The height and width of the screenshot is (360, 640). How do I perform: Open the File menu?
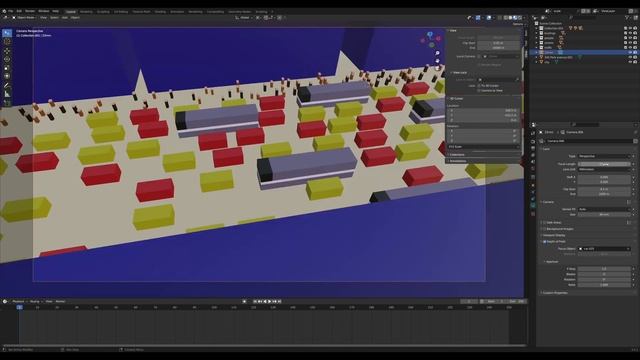(11, 11)
